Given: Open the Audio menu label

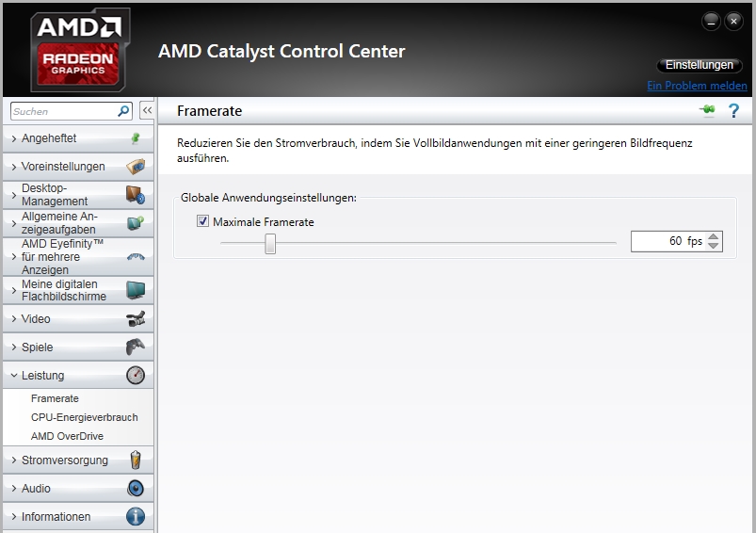Looking at the screenshot, I should click(36, 489).
